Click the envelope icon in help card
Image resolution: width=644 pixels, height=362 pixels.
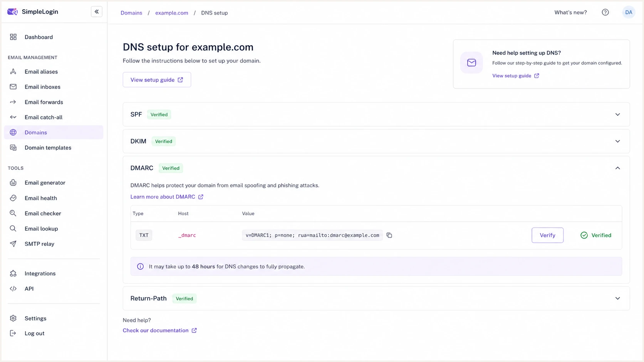[x=471, y=63]
